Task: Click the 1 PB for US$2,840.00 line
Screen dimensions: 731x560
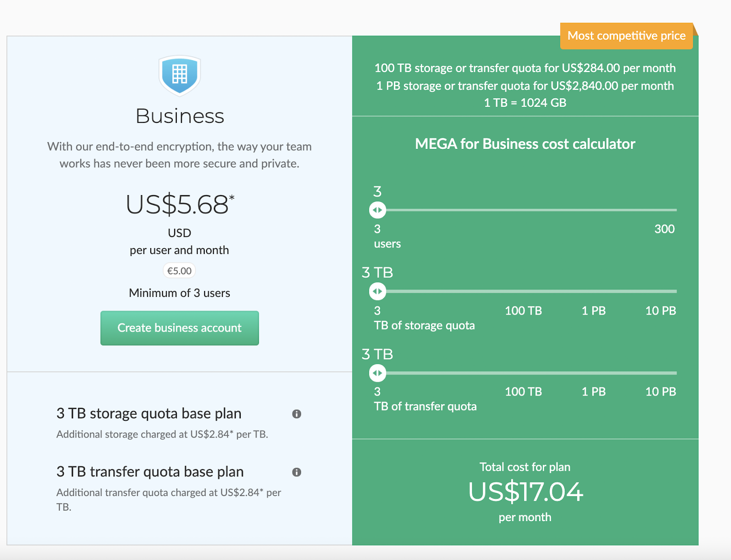Action: coord(525,86)
